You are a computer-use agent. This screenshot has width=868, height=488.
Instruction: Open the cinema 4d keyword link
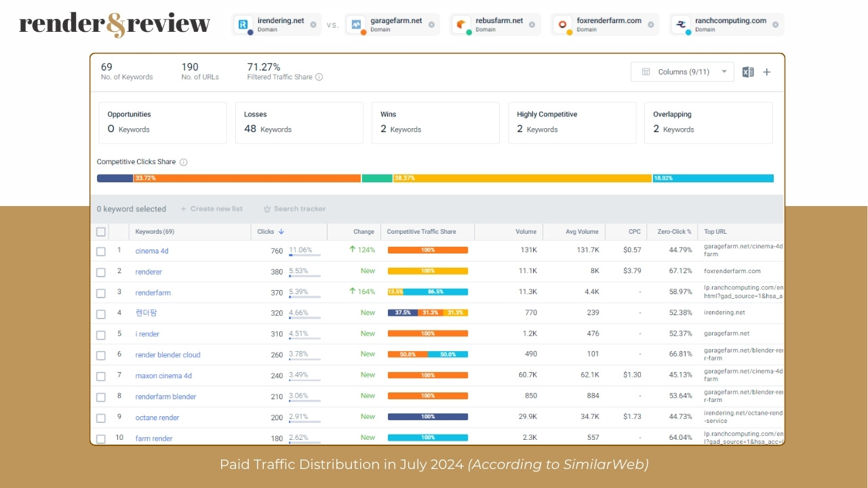[x=152, y=251]
